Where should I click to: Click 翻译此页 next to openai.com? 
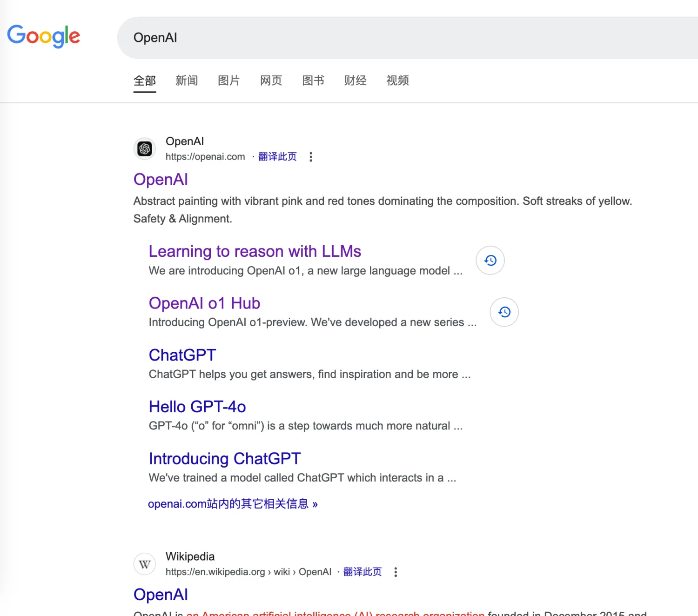click(277, 157)
